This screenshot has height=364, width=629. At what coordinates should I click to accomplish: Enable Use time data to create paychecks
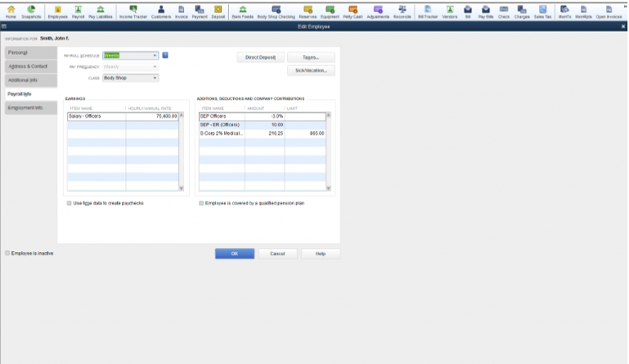coord(69,204)
